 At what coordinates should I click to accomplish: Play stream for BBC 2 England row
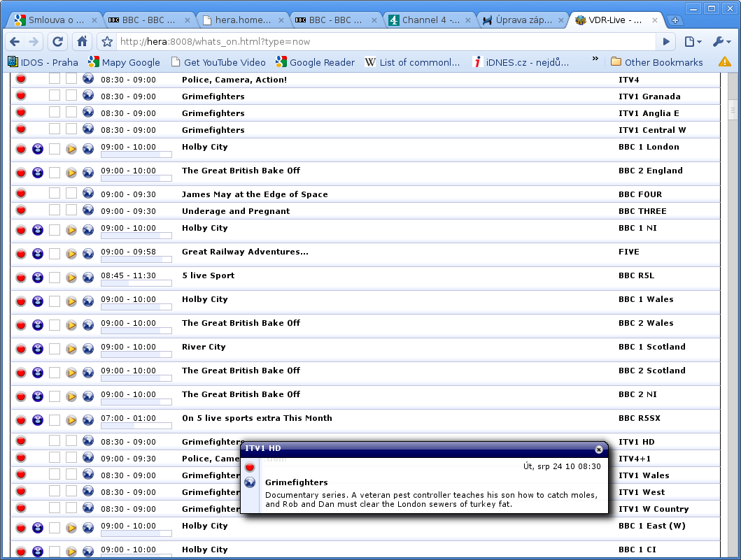[x=71, y=173]
